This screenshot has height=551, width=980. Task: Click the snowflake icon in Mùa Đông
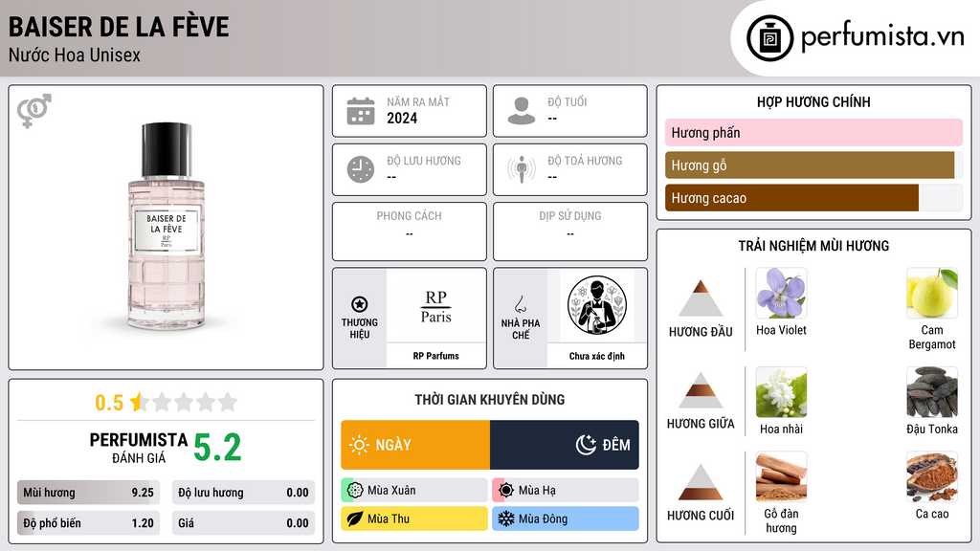coord(506,518)
